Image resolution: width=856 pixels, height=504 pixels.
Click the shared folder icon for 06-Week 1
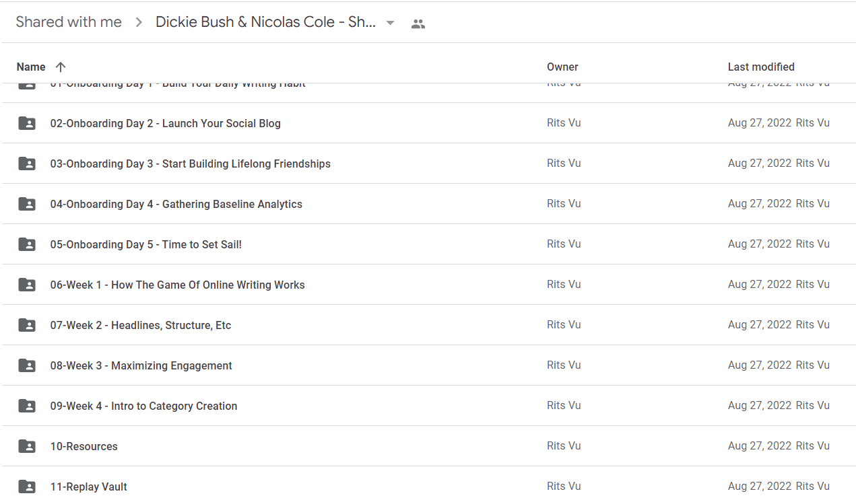pos(27,285)
